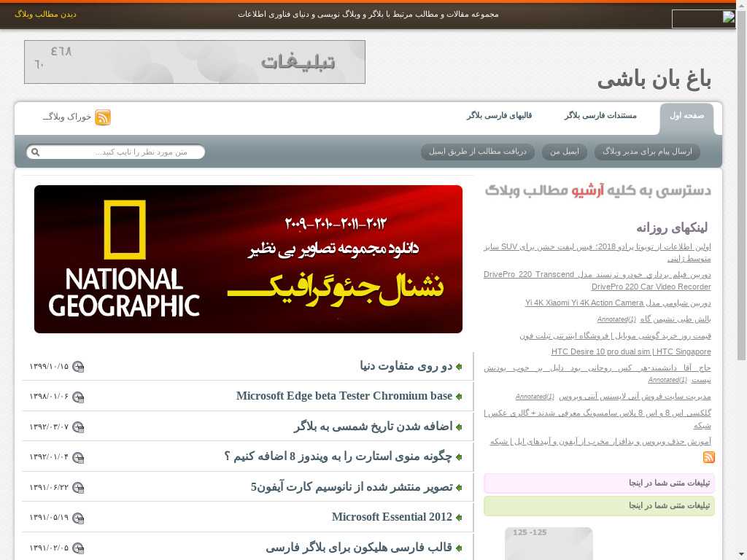Click the gray تبلیغات ad banner
Screen dimensions: 747x560
[x=195, y=62]
